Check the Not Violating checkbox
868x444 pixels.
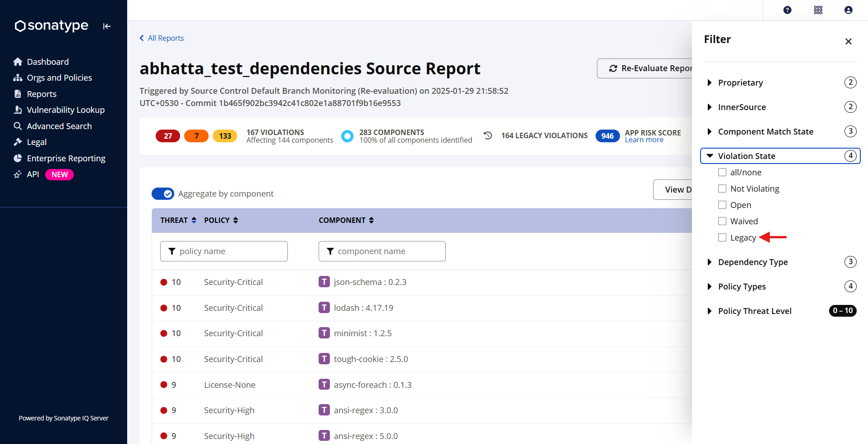[722, 188]
